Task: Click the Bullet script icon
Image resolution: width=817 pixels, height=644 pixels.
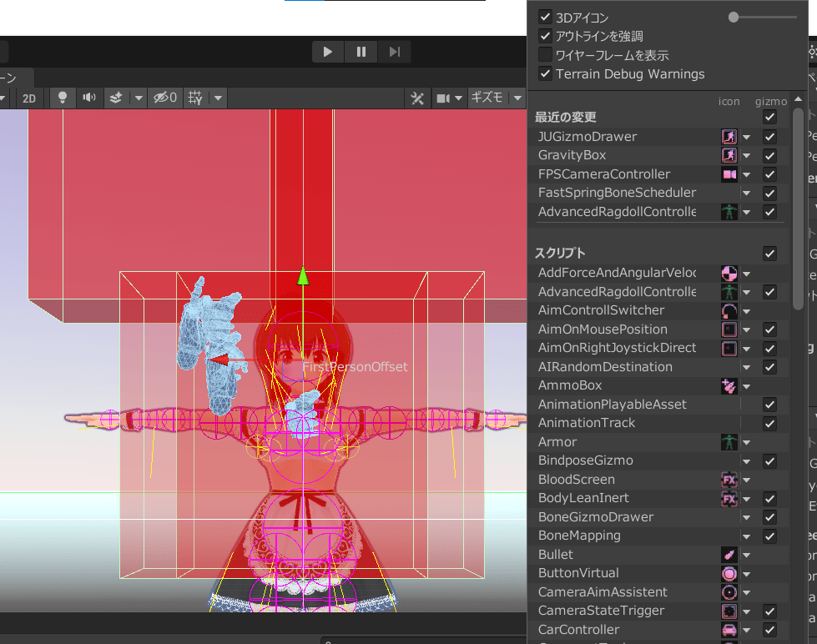Action: [729, 555]
